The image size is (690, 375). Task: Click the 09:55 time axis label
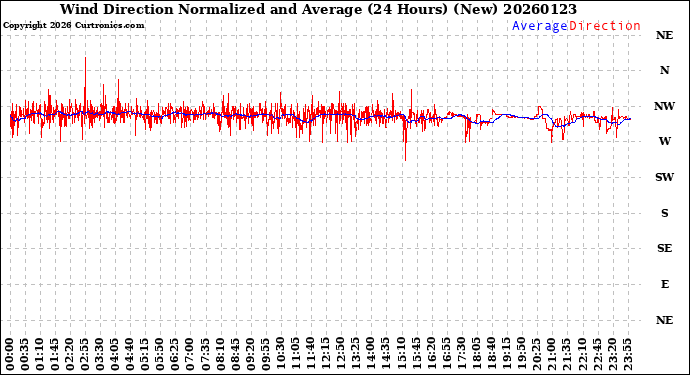pyautogui.click(x=266, y=354)
